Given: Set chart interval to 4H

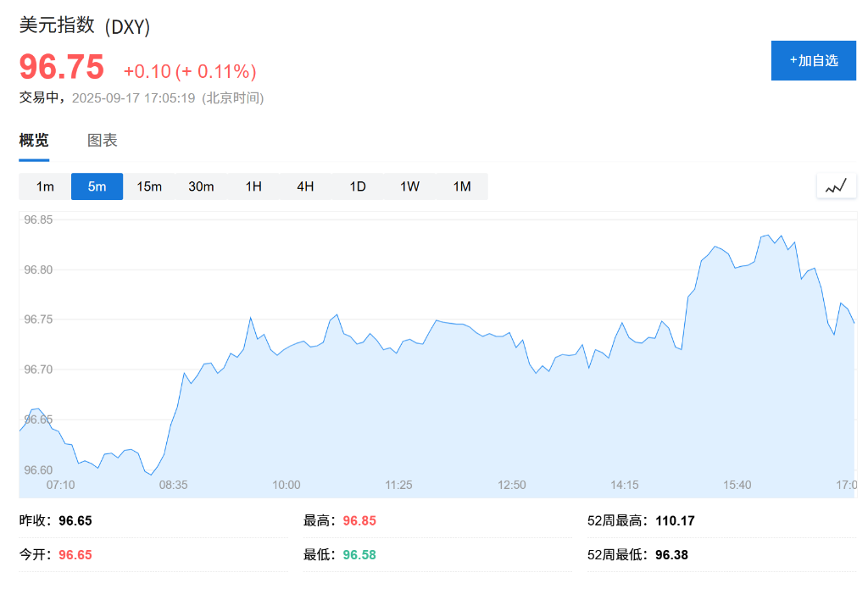Looking at the screenshot, I should (x=305, y=186).
